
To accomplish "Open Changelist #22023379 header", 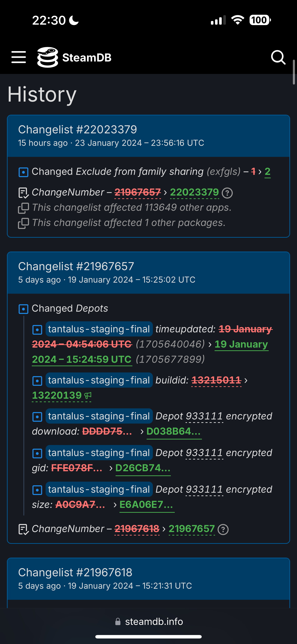I will click(78, 129).
